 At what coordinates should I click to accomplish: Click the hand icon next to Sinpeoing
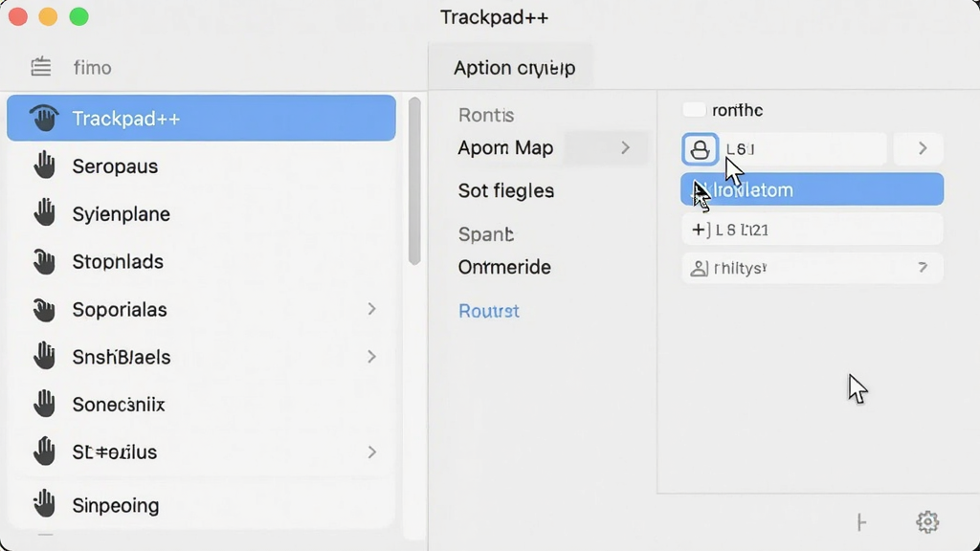click(x=44, y=504)
